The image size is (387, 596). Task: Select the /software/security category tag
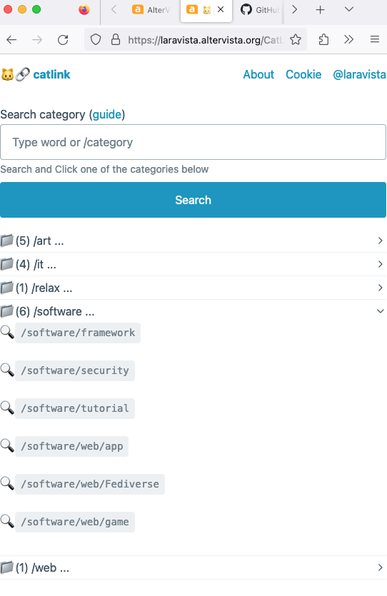tap(75, 371)
